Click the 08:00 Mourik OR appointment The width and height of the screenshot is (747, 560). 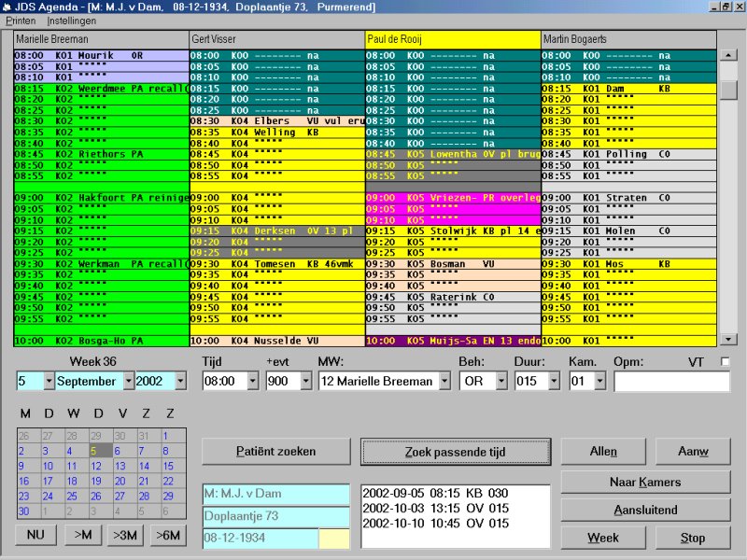(102, 56)
